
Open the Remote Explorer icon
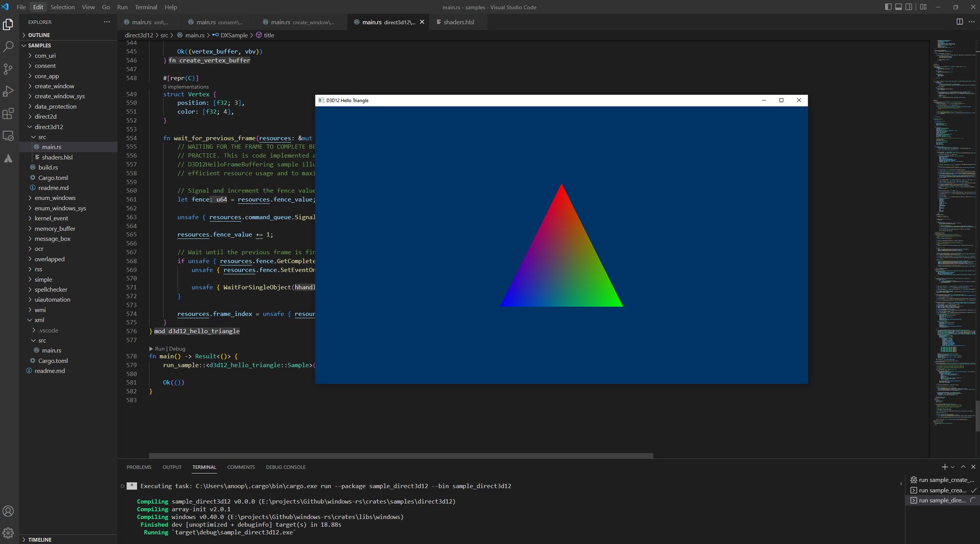[x=8, y=136]
